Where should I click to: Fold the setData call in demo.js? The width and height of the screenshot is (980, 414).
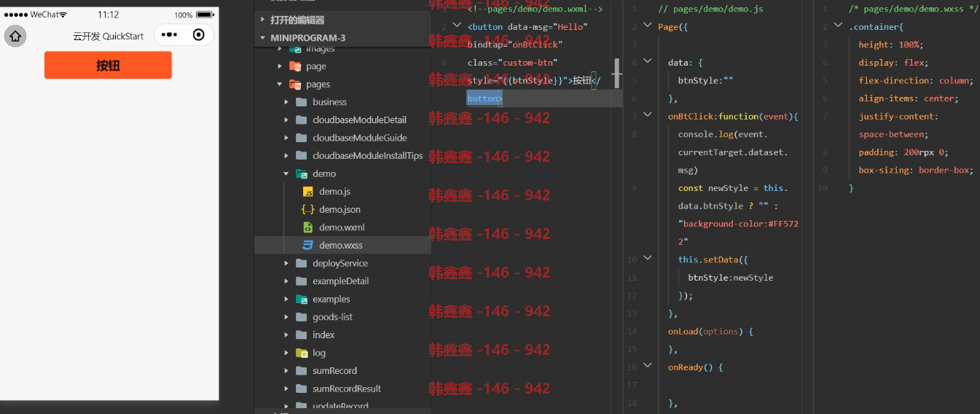pos(648,259)
